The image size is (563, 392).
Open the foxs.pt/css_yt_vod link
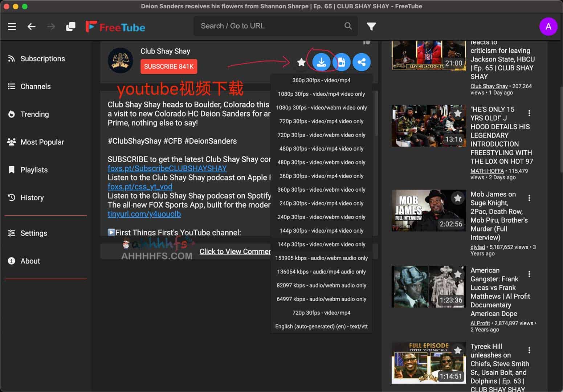(x=140, y=186)
